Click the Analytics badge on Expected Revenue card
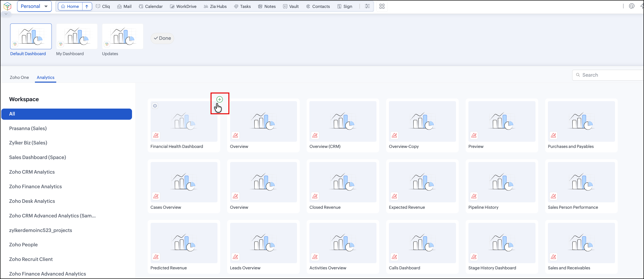The width and height of the screenshot is (644, 279). click(395, 196)
